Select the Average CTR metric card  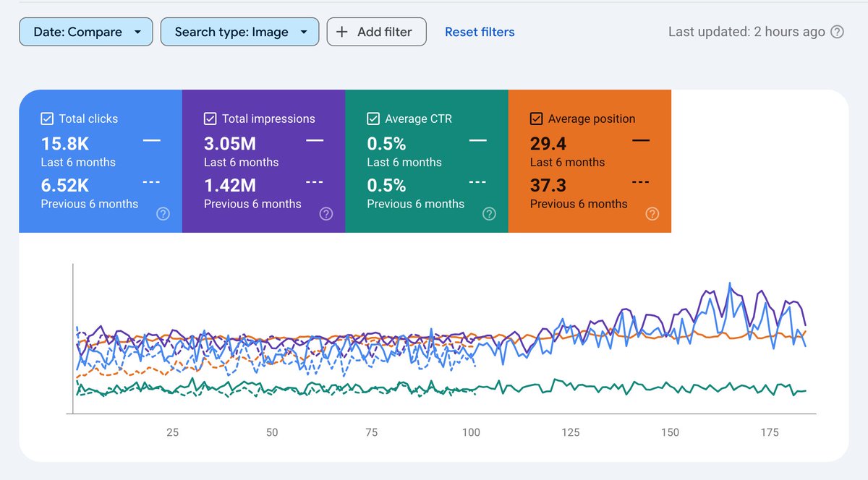[427, 160]
